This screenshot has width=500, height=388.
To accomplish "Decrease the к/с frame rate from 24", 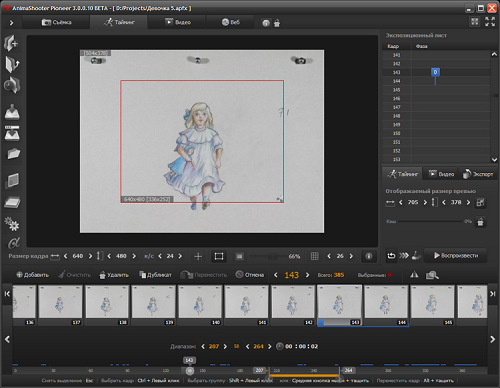I will [x=160, y=256].
